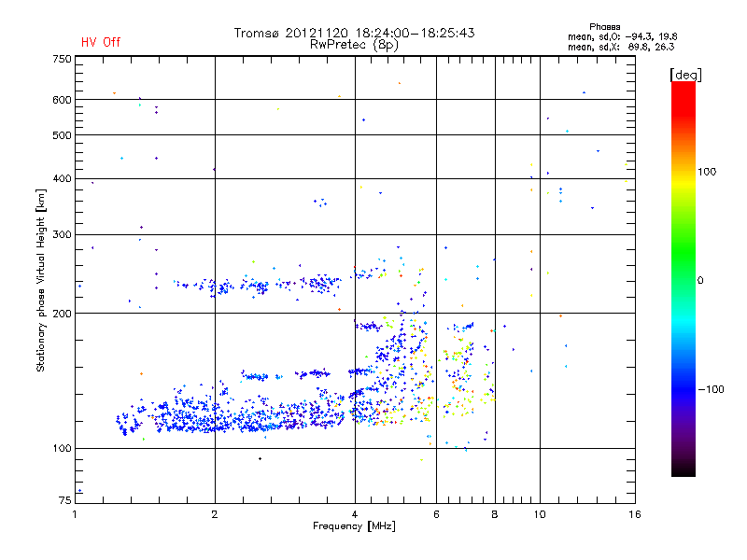This screenshot has width=747, height=560.
Task: Select the Tromsø date and time title
Action: pyautogui.click(x=354, y=33)
